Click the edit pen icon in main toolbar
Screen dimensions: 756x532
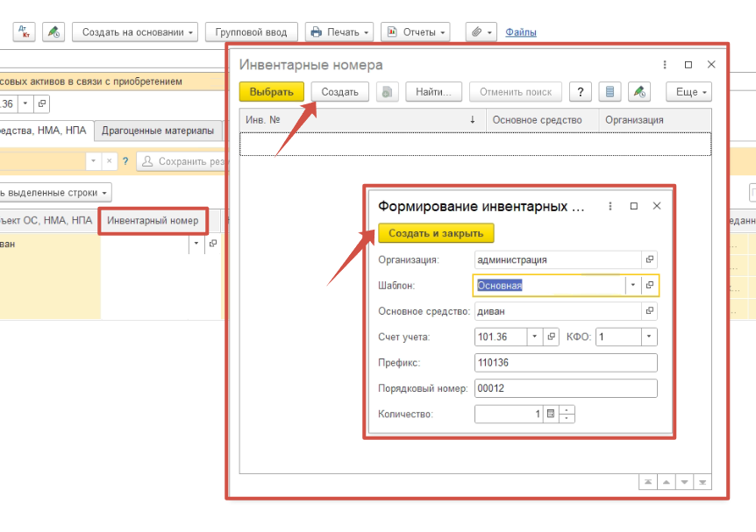[x=53, y=32]
